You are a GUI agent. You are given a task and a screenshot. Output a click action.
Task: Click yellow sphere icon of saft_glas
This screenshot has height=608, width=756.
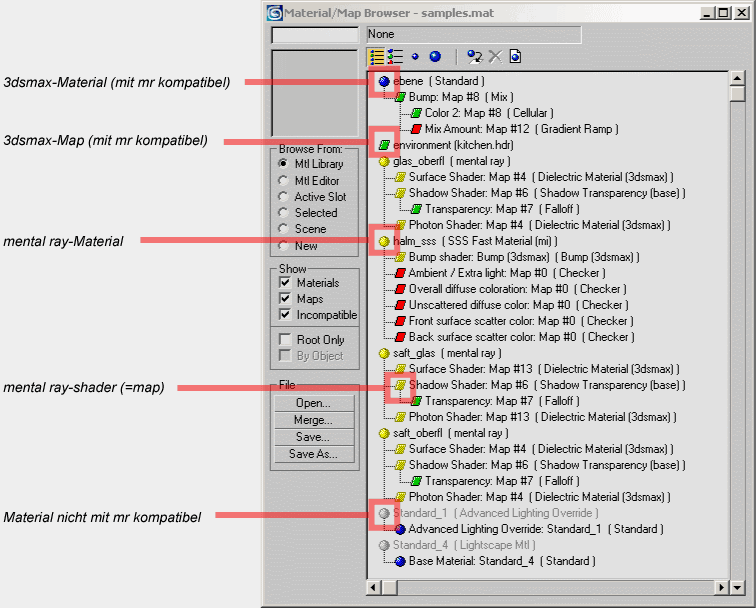(384, 353)
